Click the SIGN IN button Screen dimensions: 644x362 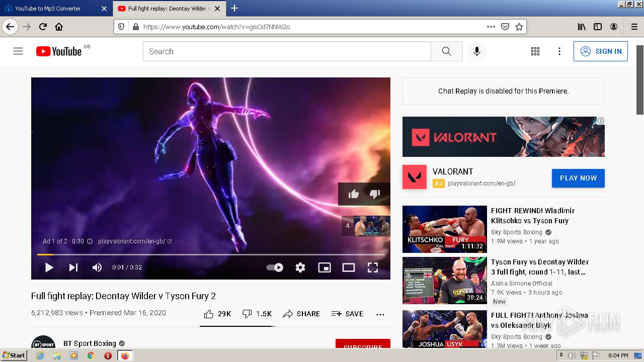coord(601,51)
